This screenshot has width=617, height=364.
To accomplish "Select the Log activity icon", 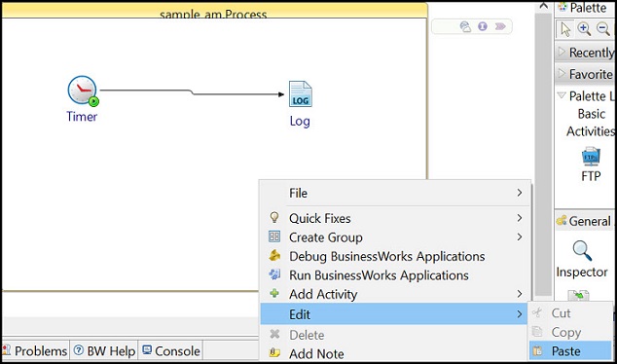I will tap(301, 93).
